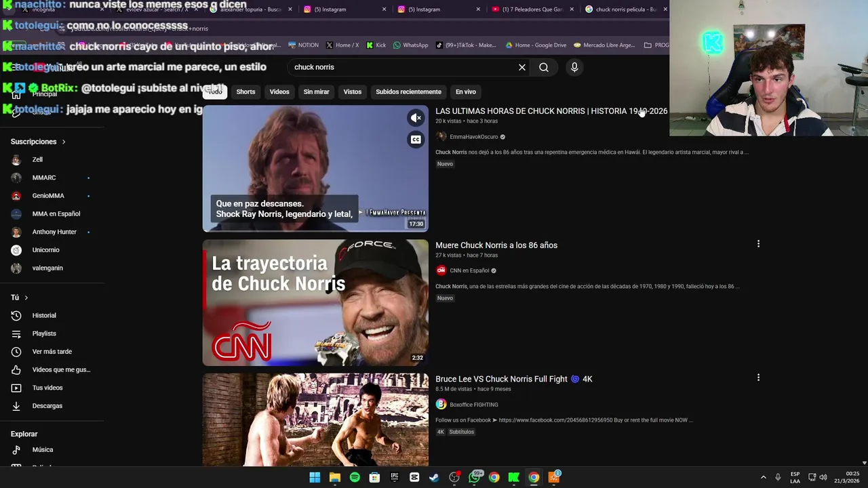Open the Boxoffice FIGHTING channel avatar
This screenshot has height=488, width=868.
pyautogui.click(x=441, y=405)
